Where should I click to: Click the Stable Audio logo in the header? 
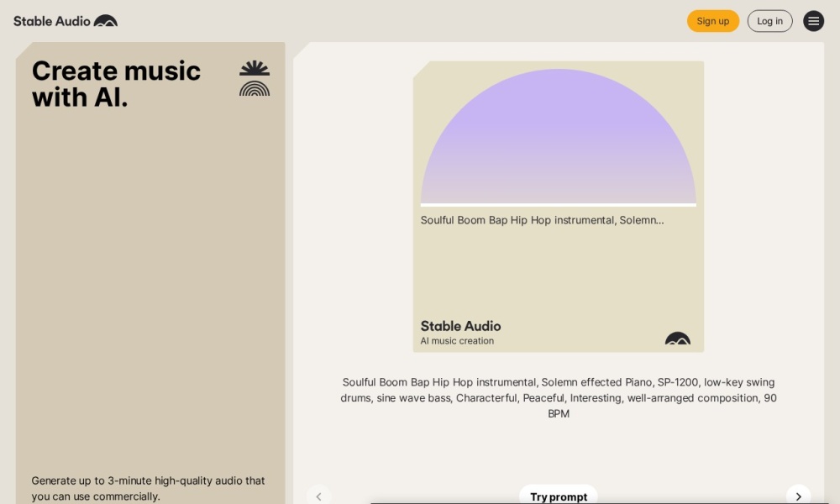point(53,20)
